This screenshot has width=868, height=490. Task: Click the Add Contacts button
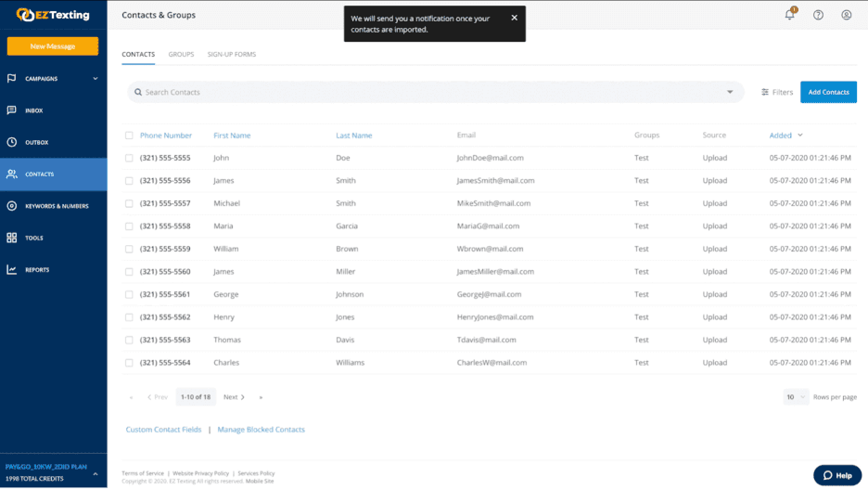point(828,92)
